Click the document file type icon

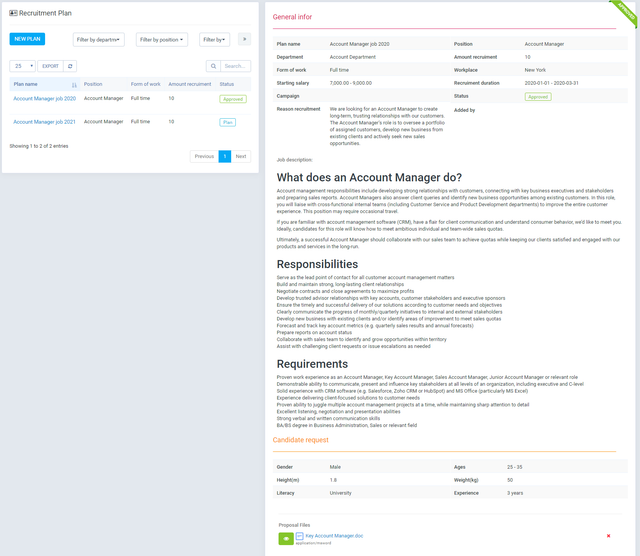click(300, 536)
